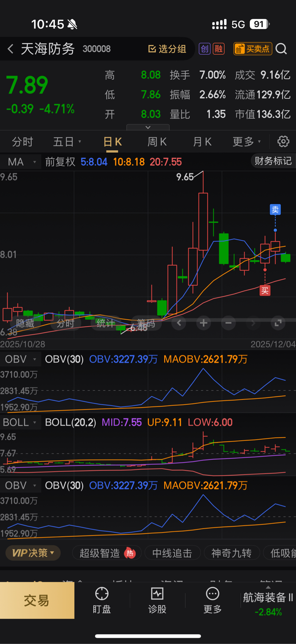The height and width of the screenshot is (644, 296).
Task: Open the MA indicator dropdown
Action: [x=20, y=162]
